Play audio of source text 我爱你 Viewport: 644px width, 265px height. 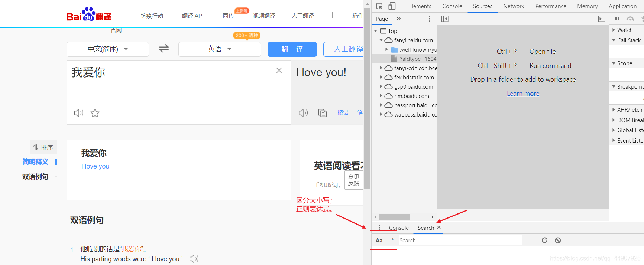[x=79, y=113]
